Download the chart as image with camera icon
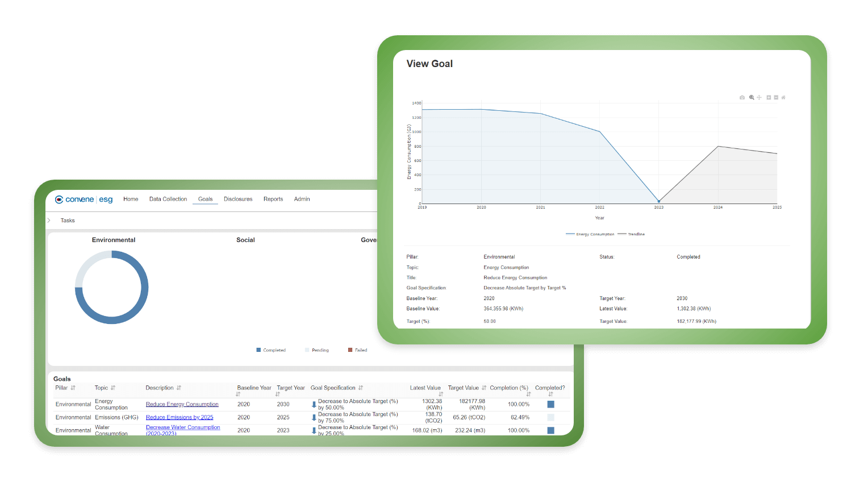 742,98
